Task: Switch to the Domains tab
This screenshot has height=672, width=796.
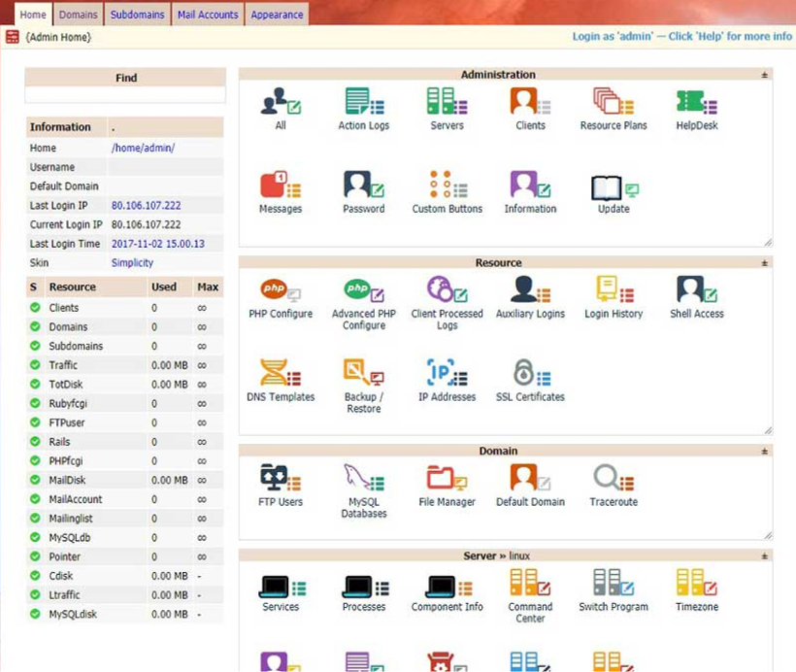Action: point(78,15)
